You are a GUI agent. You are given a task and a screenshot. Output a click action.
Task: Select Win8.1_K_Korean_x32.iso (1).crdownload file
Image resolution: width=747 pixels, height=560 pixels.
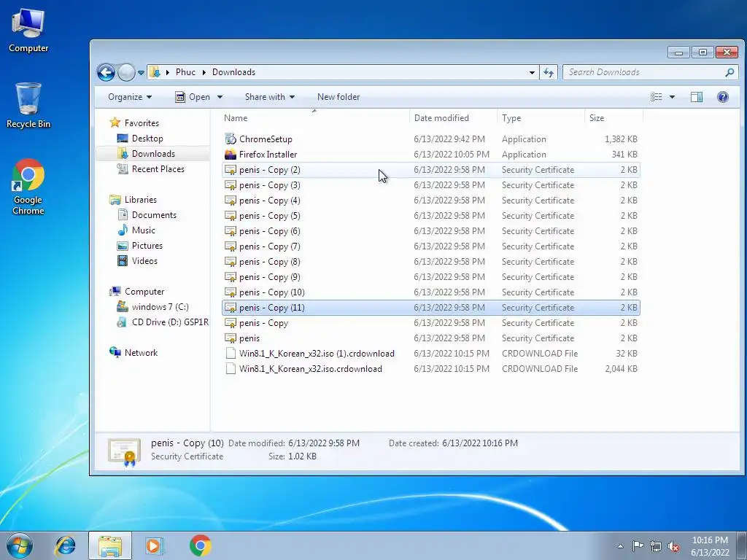(x=430, y=354)
